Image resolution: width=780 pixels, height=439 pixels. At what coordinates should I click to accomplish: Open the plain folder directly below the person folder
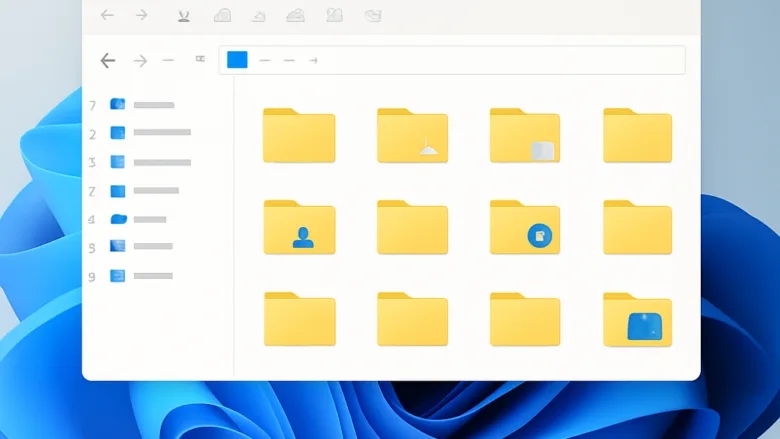tap(299, 319)
